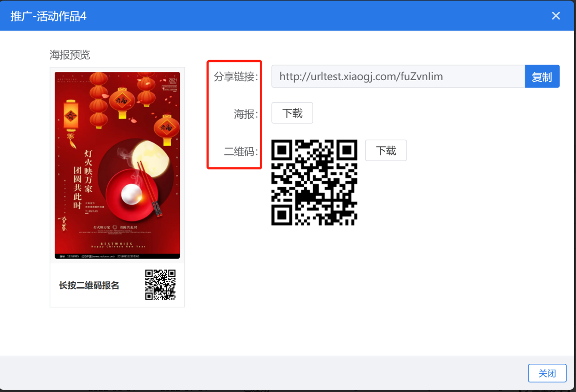Click the 海报 label beside the download button
Image resolution: width=576 pixels, height=392 pixels.
[246, 114]
